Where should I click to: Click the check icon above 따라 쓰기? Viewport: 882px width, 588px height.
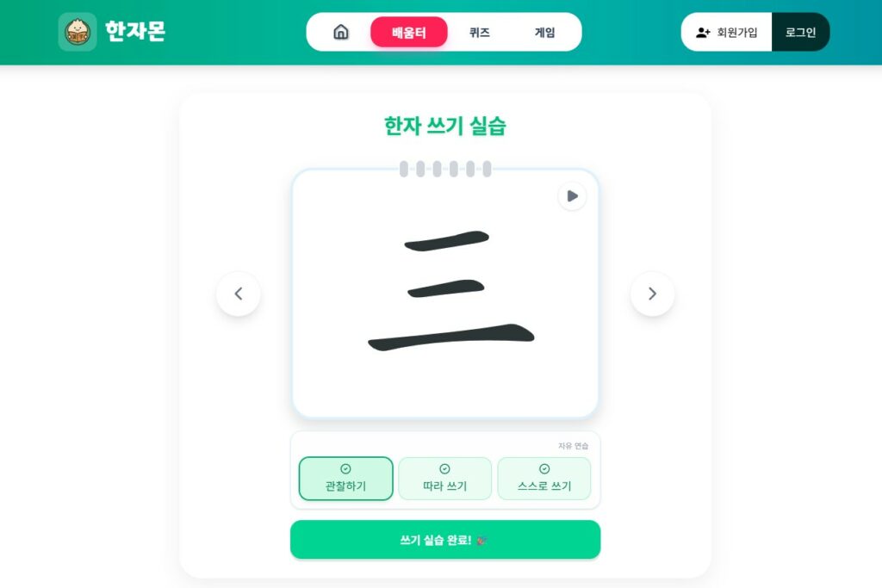[x=444, y=469]
